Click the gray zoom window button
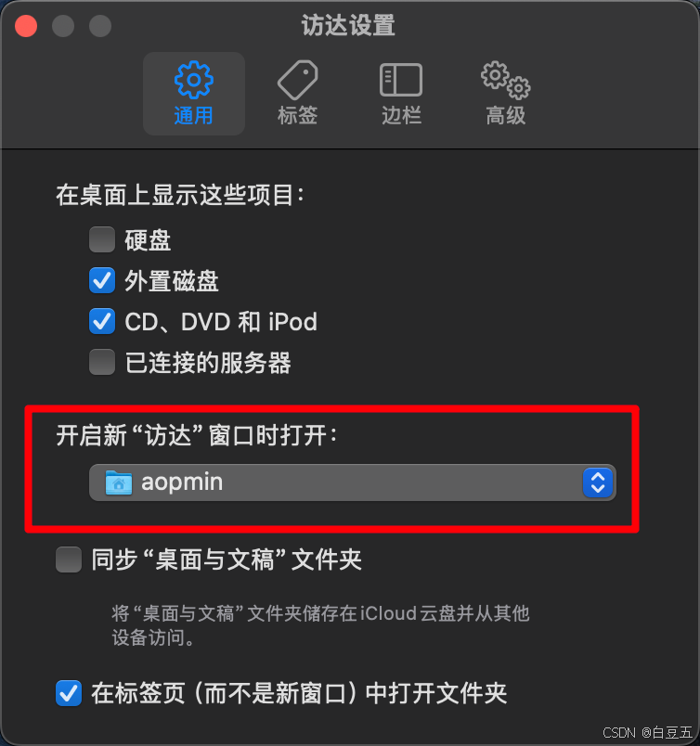The width and height of the screenshot is (700, 746). point(100,26)
